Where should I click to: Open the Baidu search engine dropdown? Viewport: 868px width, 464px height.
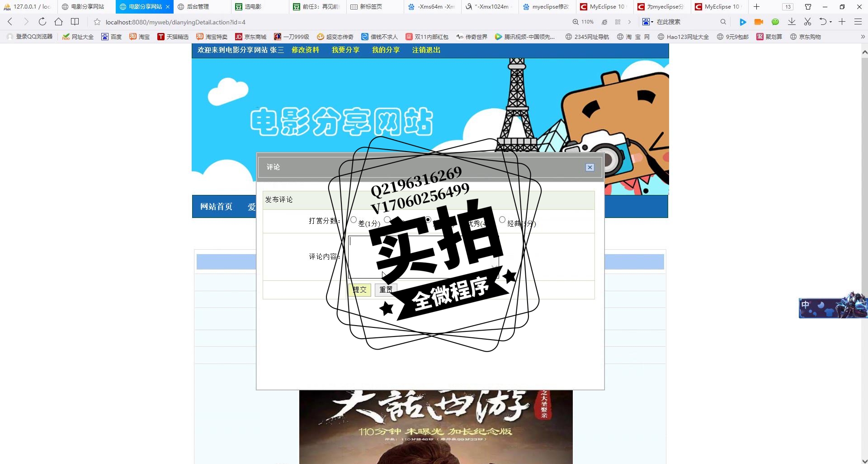coord(648,22)
